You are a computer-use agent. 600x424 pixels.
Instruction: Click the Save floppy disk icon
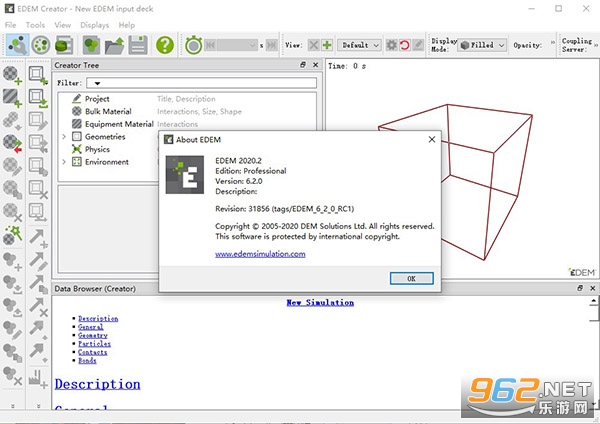tap(138, 45)
